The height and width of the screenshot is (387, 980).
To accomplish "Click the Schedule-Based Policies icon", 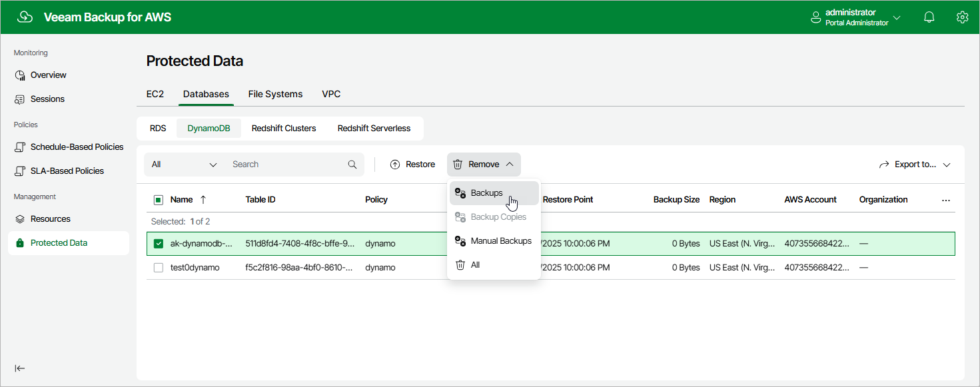I will (x=20, y=147).
